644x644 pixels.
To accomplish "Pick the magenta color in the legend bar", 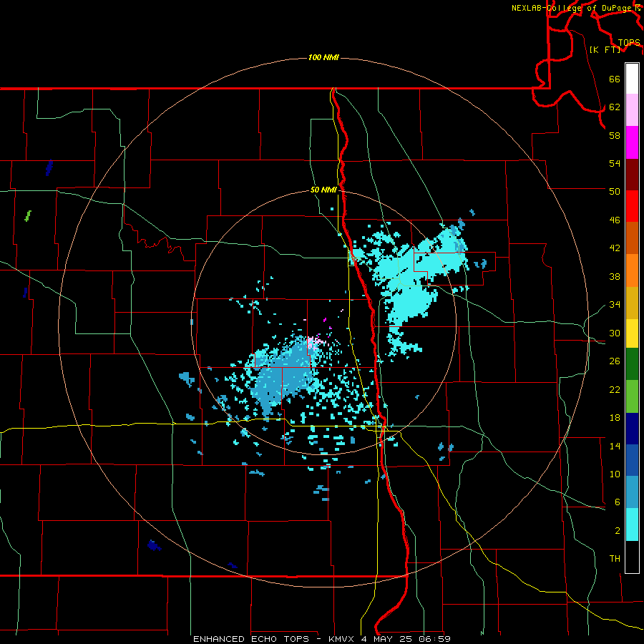I will coord(632,142).
